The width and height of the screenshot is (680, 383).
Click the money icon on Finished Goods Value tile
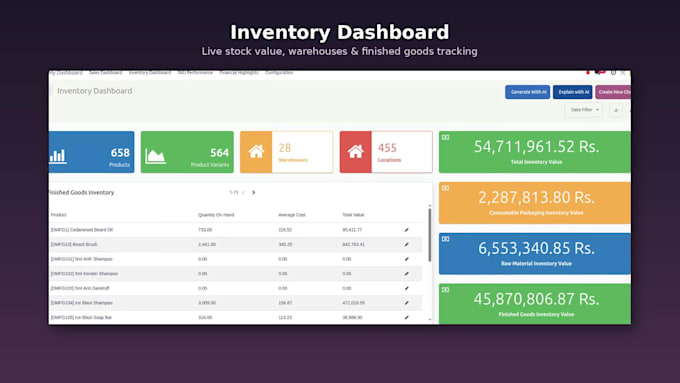pos(445,290)
